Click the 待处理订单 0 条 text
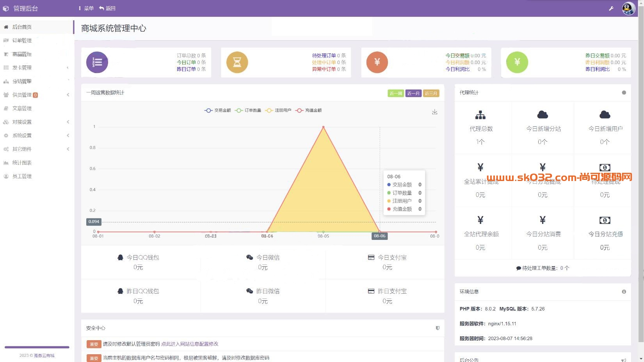This screenshot has width=644, height=362. (329, 56)
